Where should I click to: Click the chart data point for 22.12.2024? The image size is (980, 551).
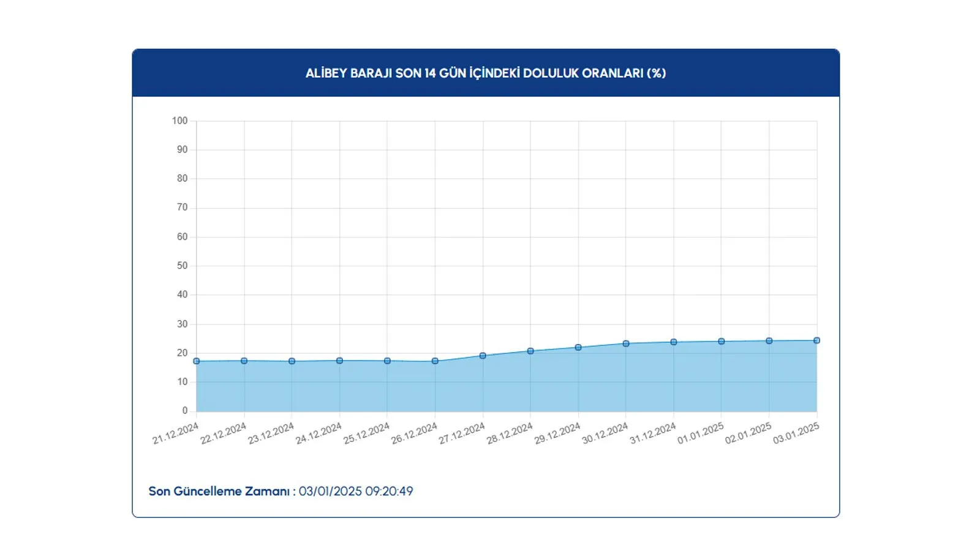pos(244,361)
